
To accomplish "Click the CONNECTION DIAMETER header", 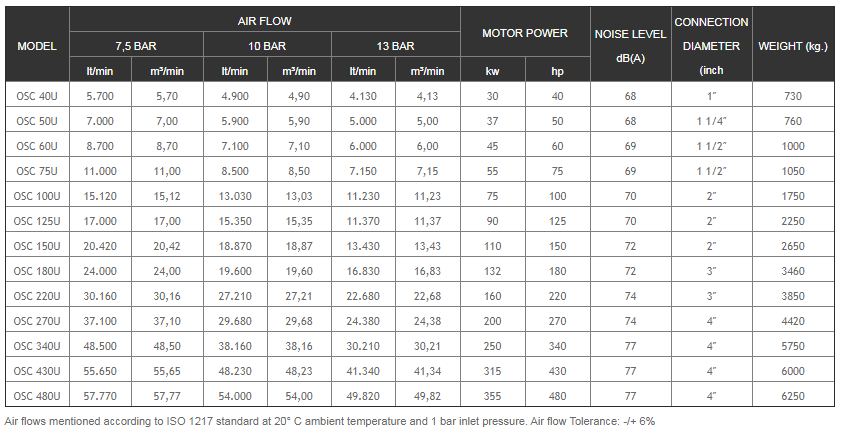I will tap(711, 46).
